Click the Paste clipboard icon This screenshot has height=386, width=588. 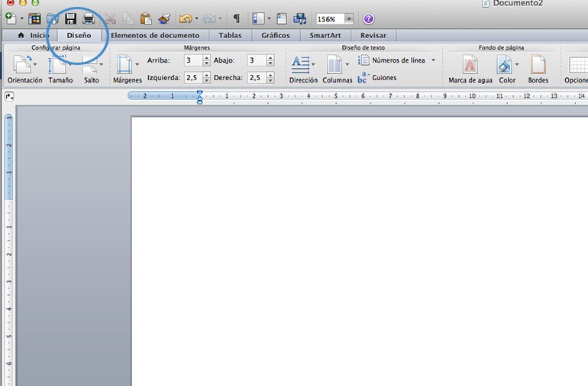tap(146, 18)
